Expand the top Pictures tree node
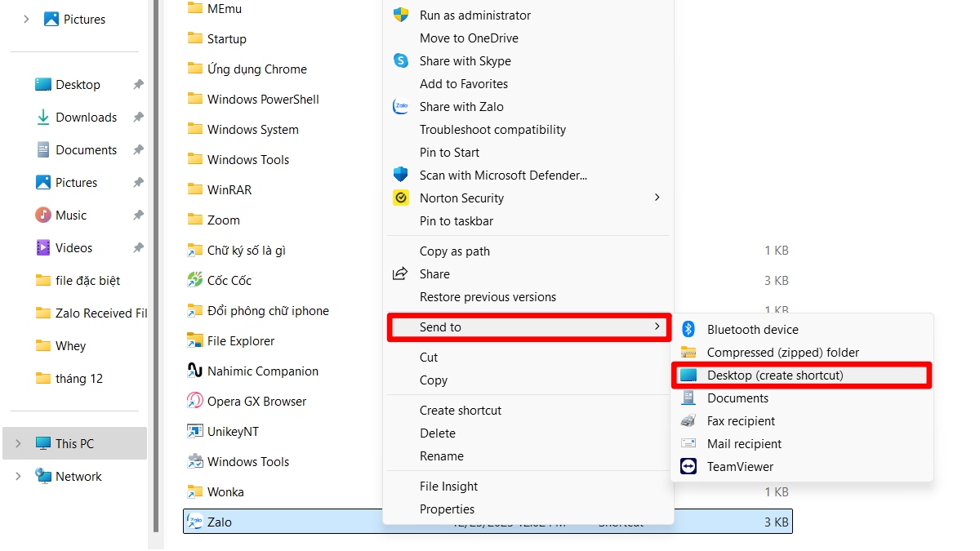Screen dimensions: 980x551 [26, 19]
